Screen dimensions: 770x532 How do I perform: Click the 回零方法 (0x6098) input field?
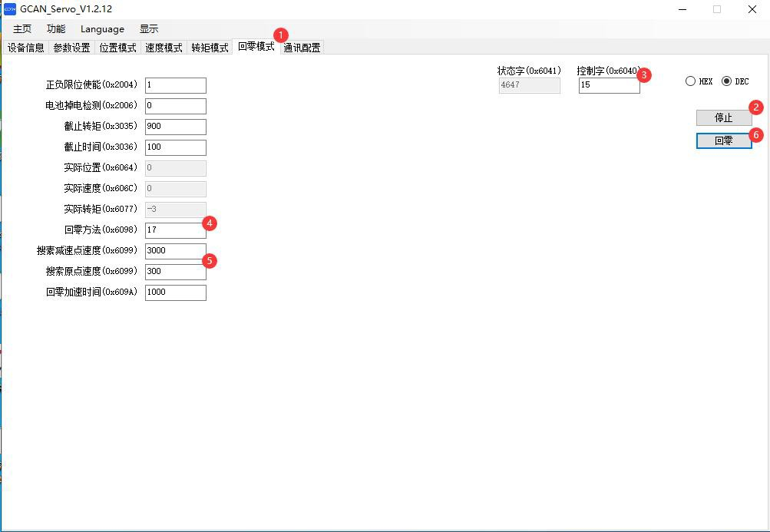click(175, 230)
